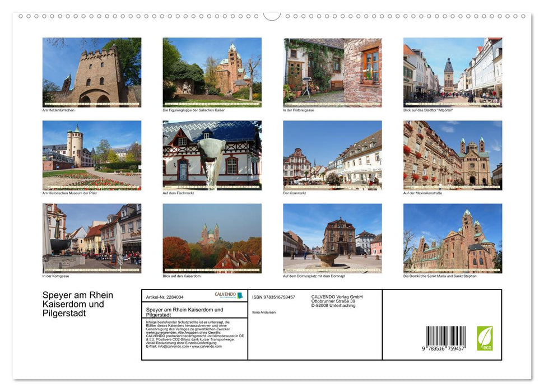Screen dimensions: 544x392
Task: Click the large title 'Speyer am Rhein Kaiserdom und Pilgerstadt'
Action: click(78, 304)
